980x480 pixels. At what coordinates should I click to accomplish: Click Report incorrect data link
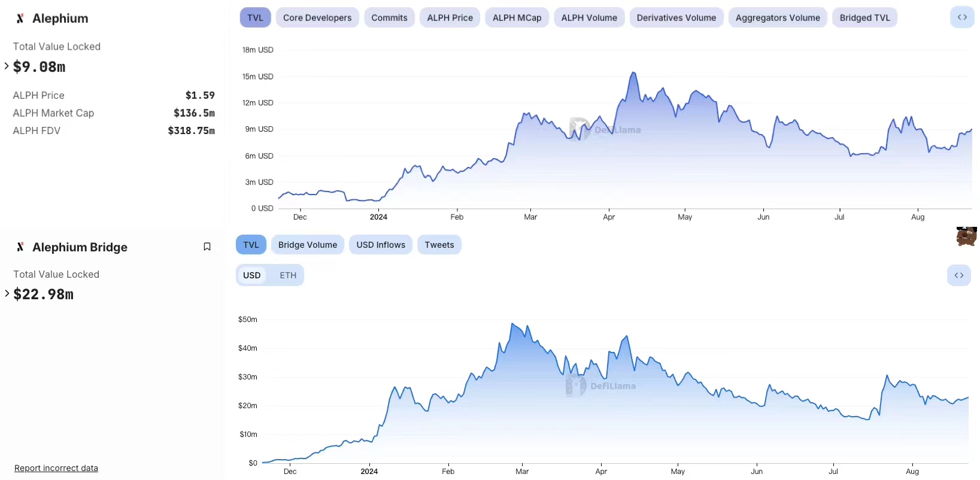[x=56, y=468]
